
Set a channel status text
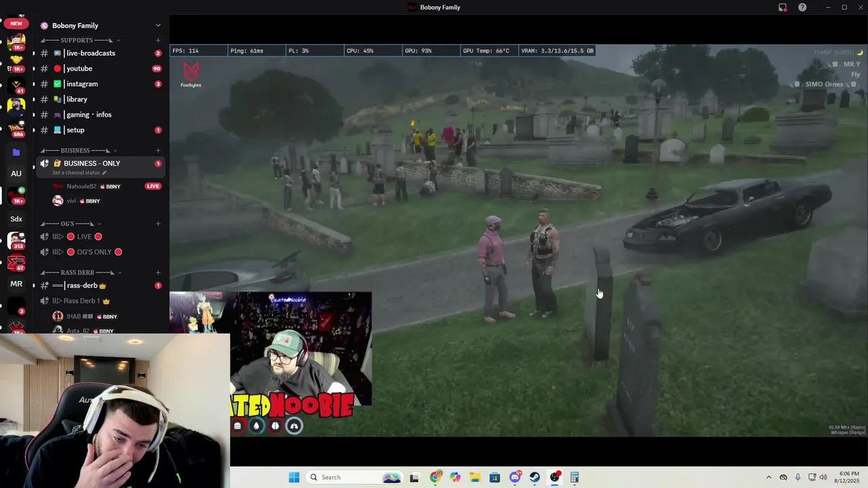[79, 173]
